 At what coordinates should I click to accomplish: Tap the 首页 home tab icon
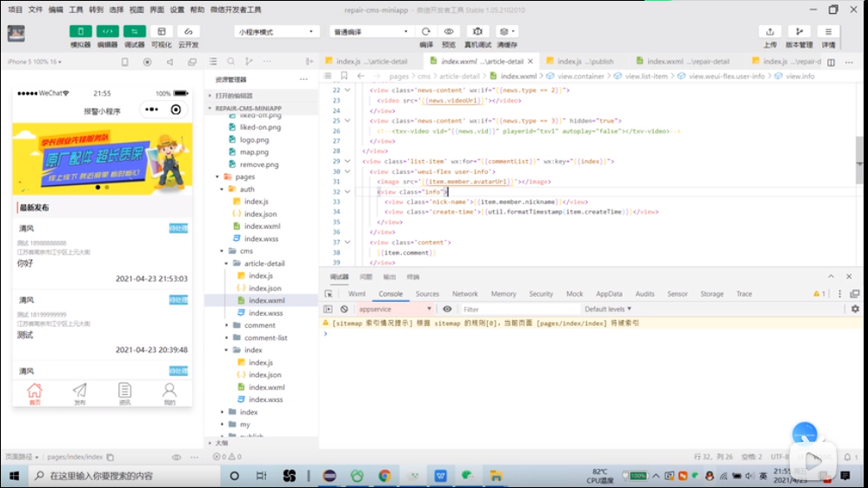34,391
